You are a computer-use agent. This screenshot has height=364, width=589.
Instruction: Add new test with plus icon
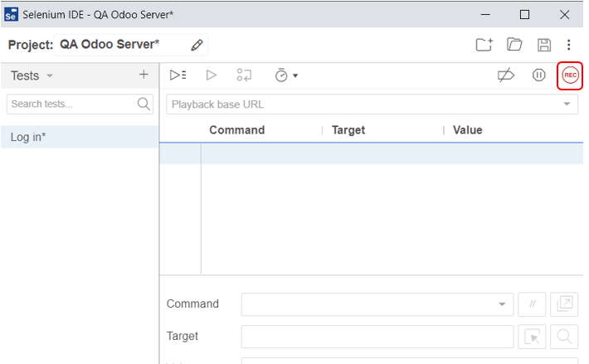(144, 75)
